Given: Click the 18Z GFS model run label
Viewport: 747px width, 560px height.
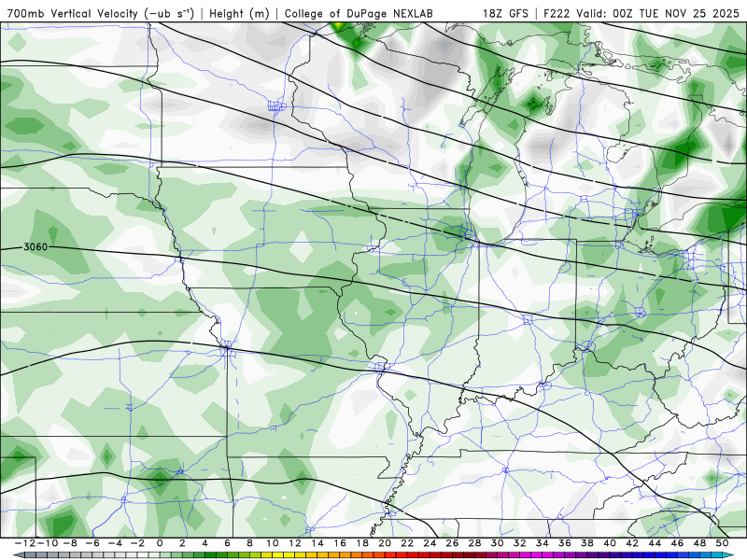Looking at the screenshot, I should (505, 13).
